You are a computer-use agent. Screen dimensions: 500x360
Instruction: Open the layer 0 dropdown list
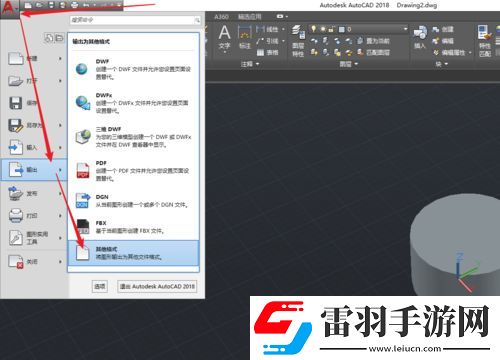click(405, 29)
